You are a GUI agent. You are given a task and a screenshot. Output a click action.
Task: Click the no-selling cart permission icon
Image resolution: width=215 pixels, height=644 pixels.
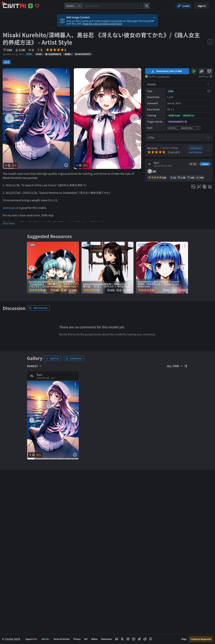(210, 187)
